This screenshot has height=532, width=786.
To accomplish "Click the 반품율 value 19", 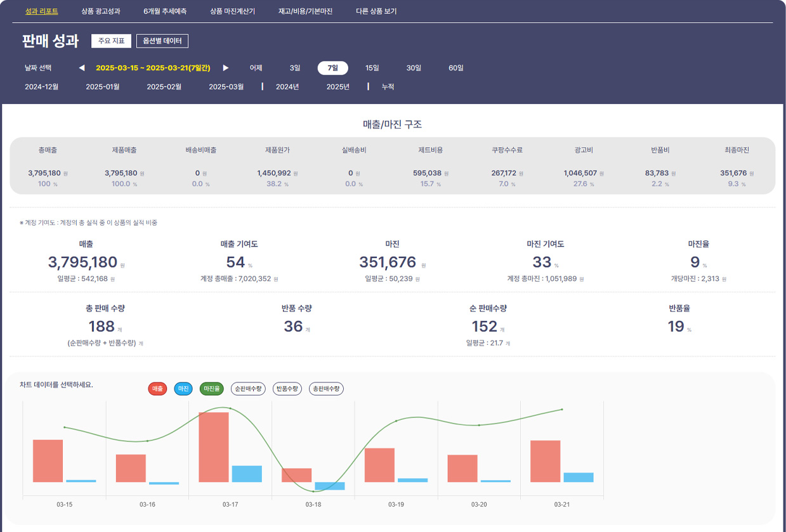I will click(x=676, y=327).
